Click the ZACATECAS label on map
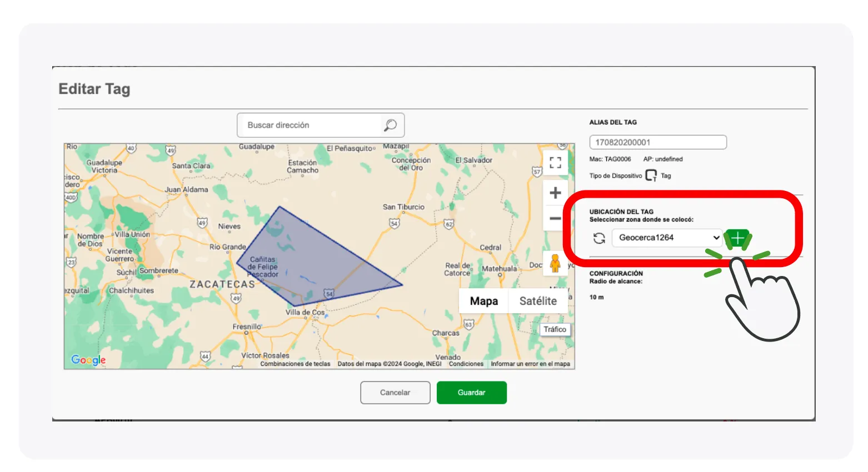 point(222,284)
